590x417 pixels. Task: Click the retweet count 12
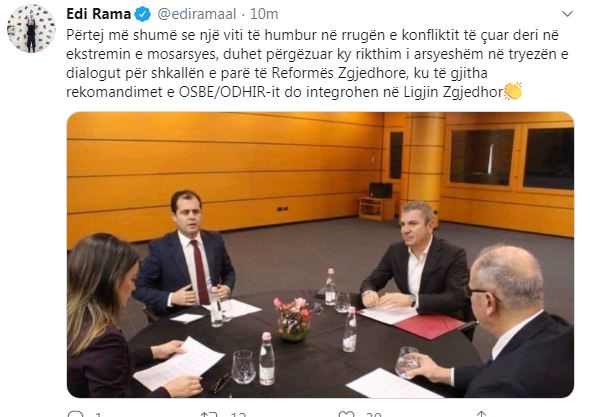point(238,414)
